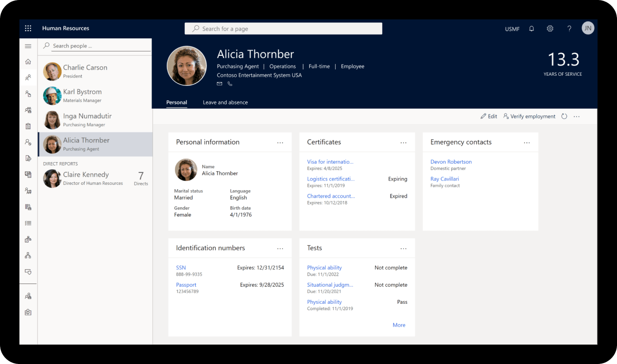
Task: Click the email envelope icon under Alicia's name
Action: [220, 84]
